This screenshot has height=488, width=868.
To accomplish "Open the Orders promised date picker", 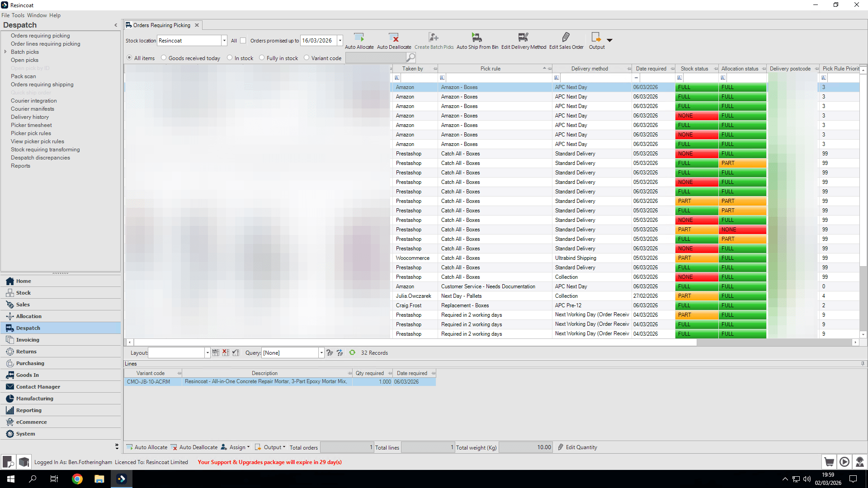I will (x=340, y=40).
